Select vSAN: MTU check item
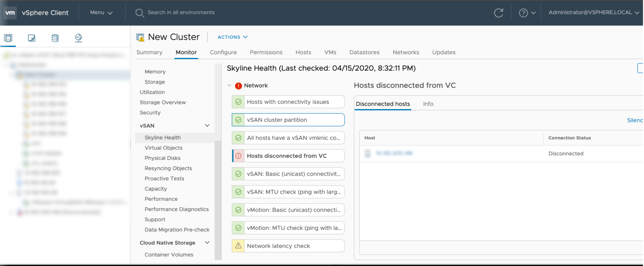 point(288,192)
